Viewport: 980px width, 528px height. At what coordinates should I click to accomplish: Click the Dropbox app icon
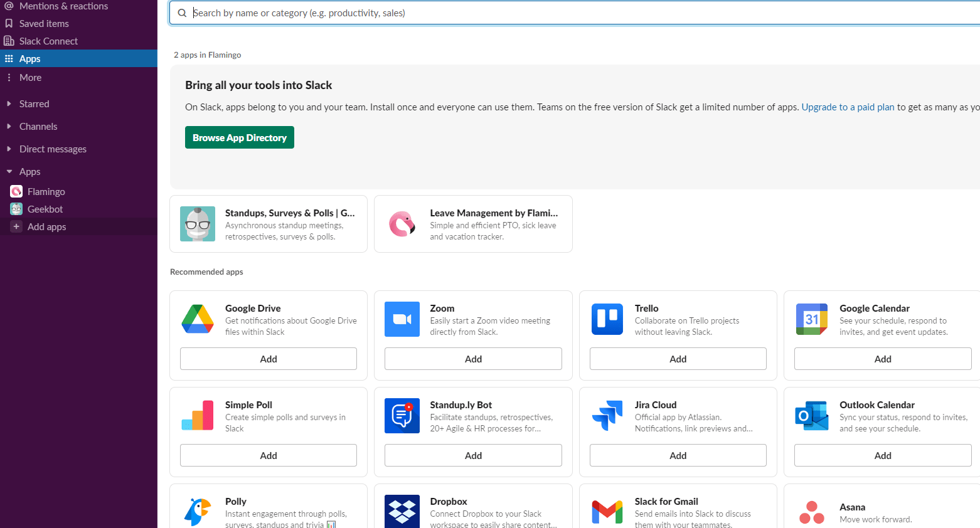[402, 512]
